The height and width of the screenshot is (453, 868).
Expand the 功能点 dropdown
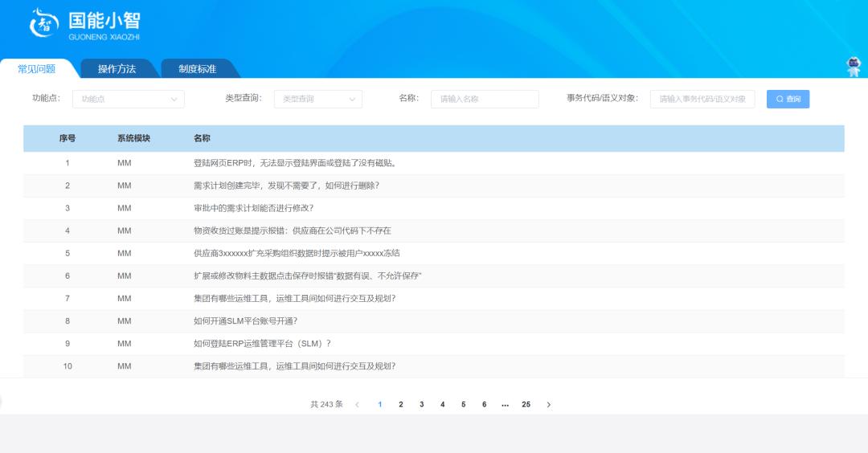click(129, 99)
